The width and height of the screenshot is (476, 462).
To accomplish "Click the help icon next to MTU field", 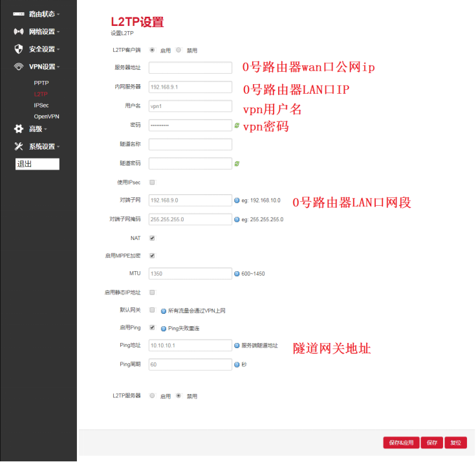I will click(237, 274).
